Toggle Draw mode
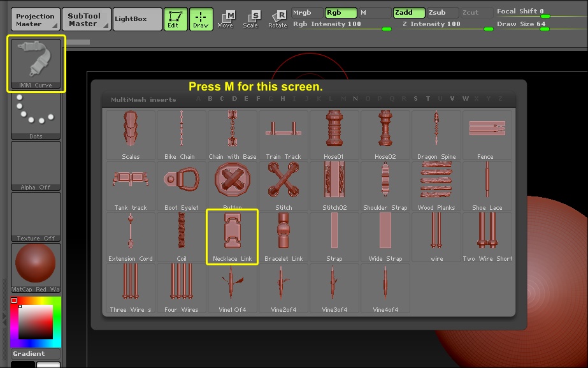588x368 pixels. tap(201, 19)
